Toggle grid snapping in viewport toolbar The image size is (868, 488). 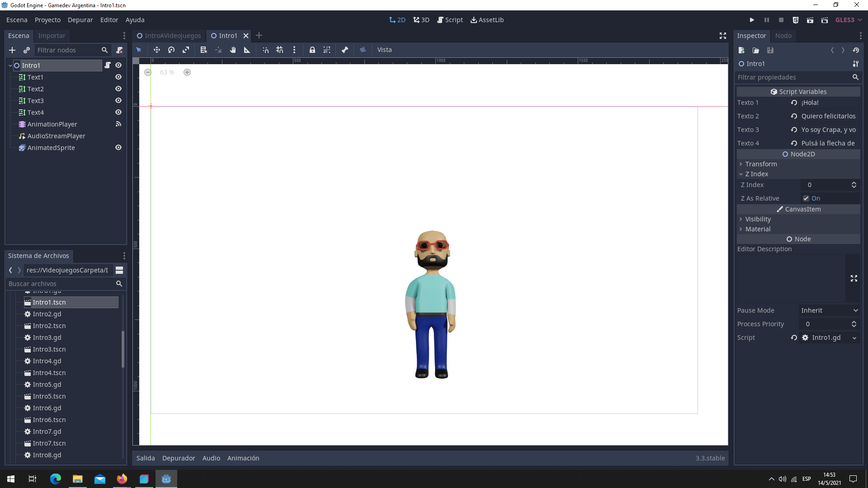[x=280, y=50]
